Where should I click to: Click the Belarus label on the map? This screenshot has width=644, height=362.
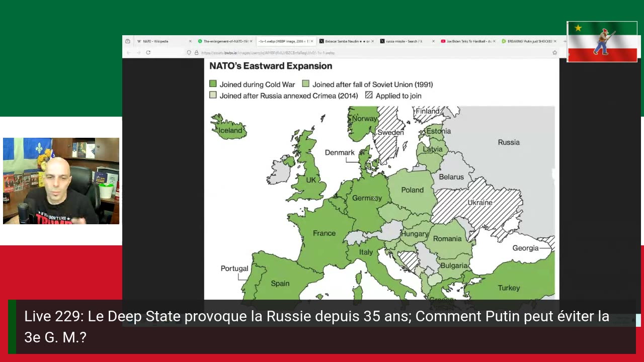pyautogui.click(x=451, y=177)
